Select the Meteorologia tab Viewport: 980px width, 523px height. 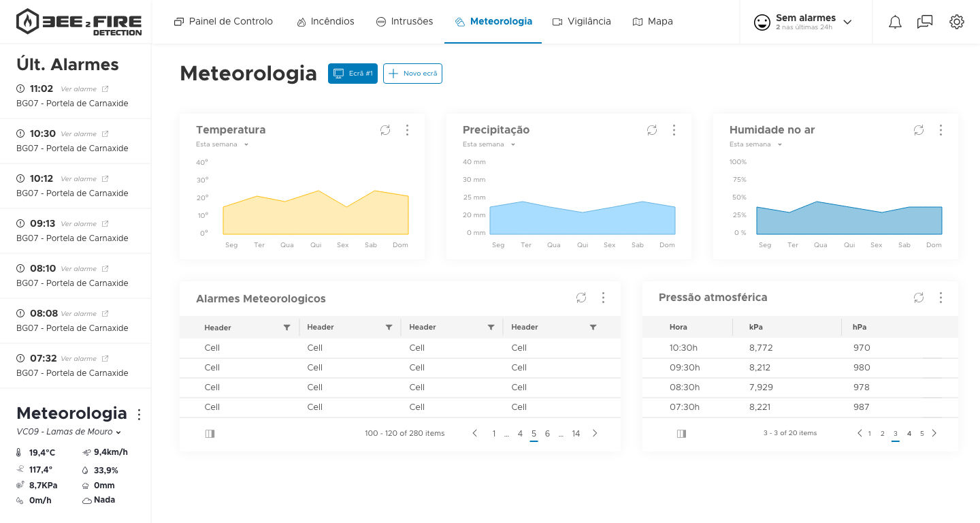(493, 22)
